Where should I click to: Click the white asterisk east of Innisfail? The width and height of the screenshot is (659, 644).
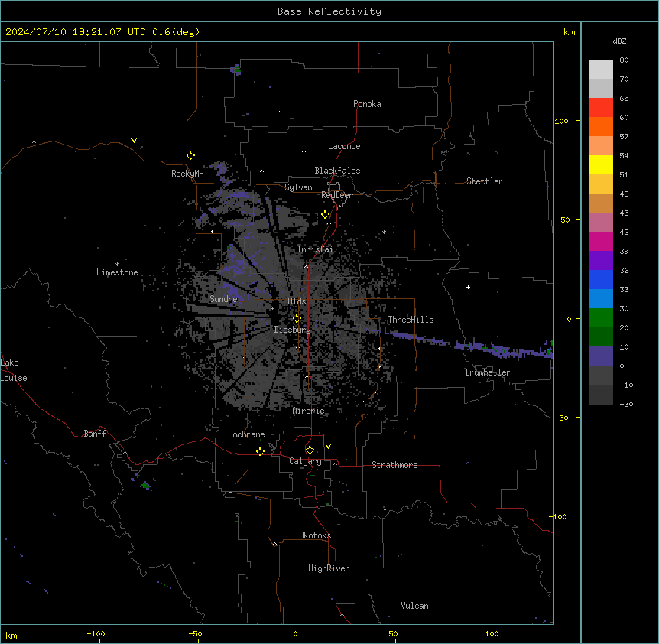[384, 232]
